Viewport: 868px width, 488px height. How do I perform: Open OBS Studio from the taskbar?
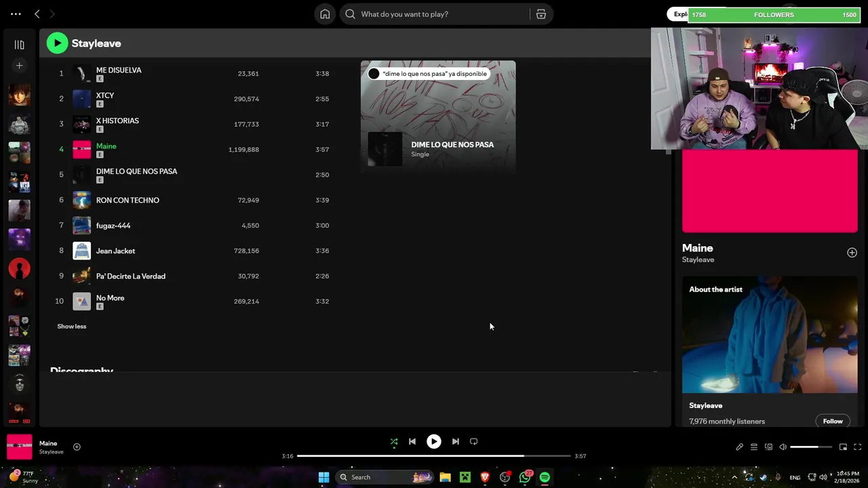[505, 477]
